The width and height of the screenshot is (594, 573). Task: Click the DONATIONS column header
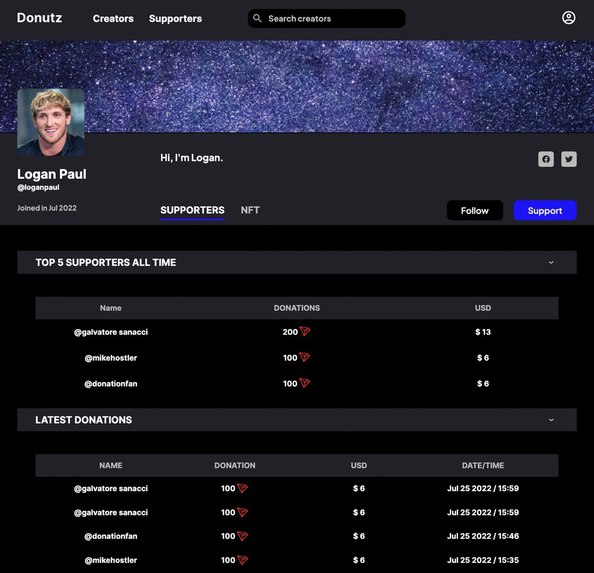(x=297, y=308)
